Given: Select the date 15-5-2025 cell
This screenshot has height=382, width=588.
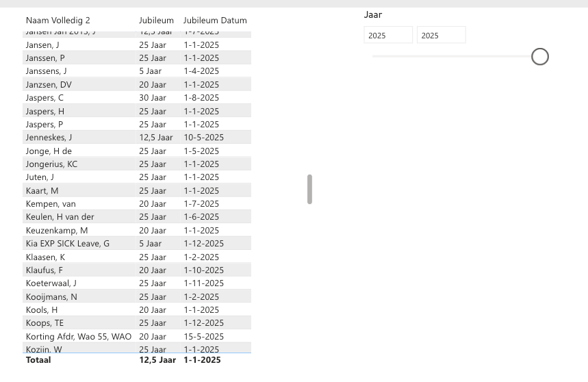Looking at the screenshot, I should (203, 337).
